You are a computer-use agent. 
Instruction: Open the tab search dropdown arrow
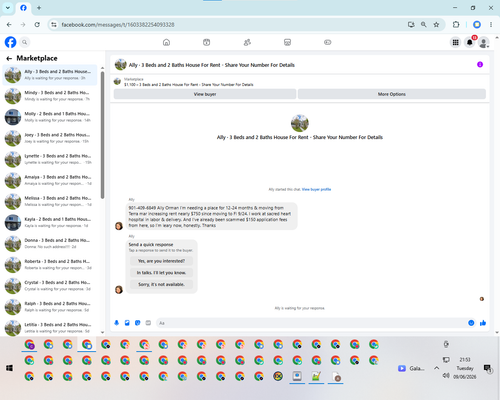(8, 8)
